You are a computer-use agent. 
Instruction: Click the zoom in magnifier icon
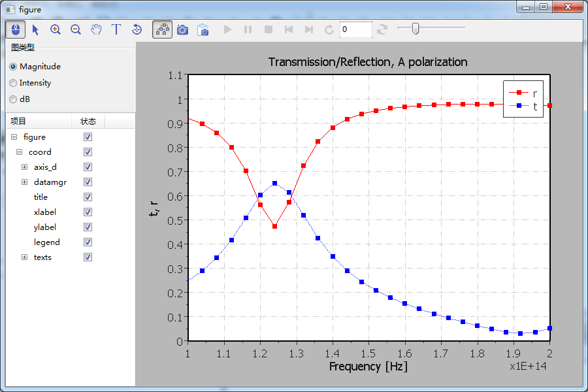(56, 29)
